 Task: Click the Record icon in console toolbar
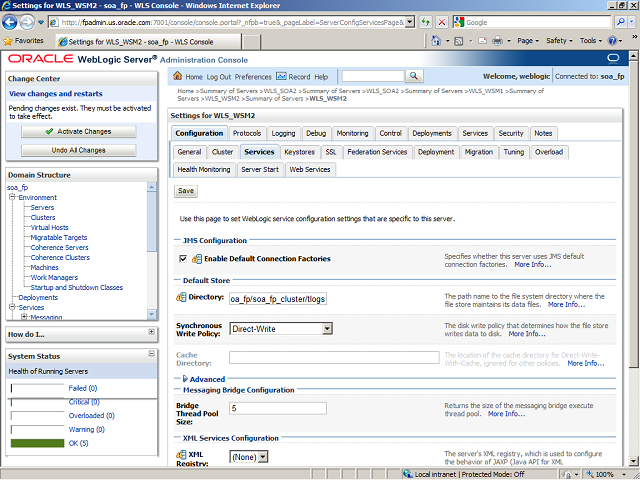point(281,77)
